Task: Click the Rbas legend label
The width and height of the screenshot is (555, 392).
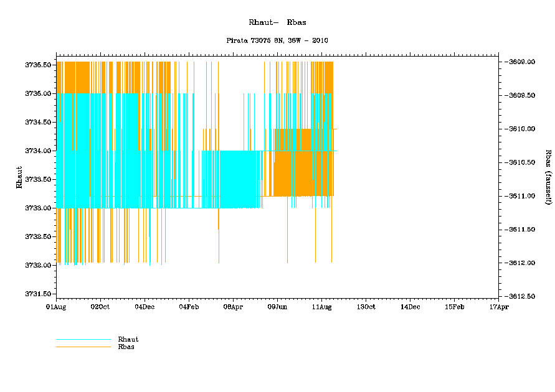Action: pos(126,347)
